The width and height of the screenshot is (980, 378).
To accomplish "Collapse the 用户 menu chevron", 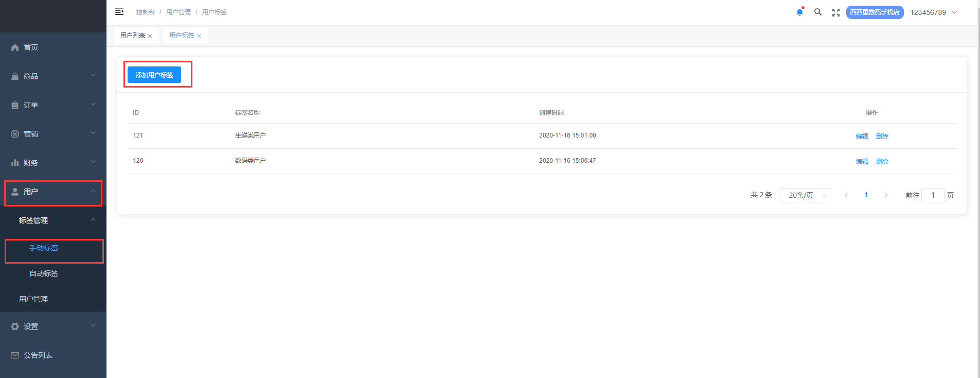I will click(x=93, y=191).
